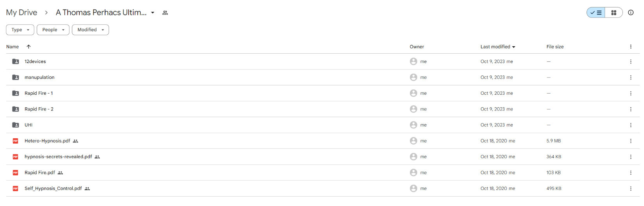The width and height of the screenshot is (644, 206).
Task: Click the column options three-dot icon
Action: click(631, 47)
